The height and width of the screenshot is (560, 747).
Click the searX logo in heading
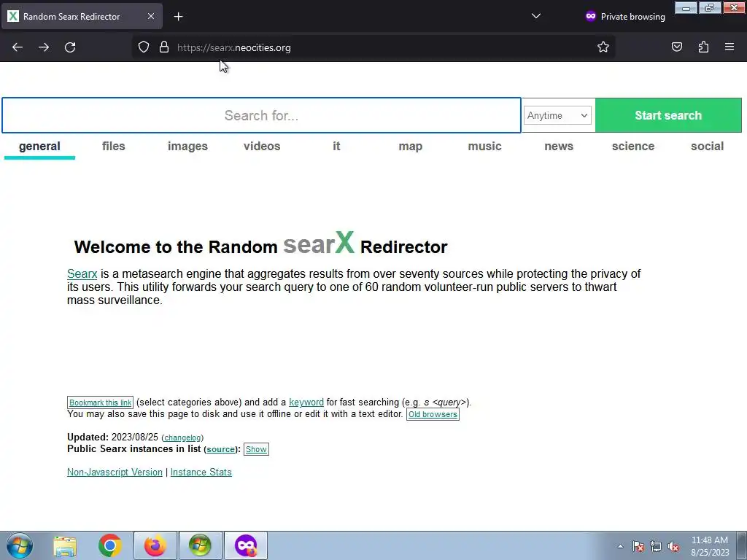tap(319, 243)
